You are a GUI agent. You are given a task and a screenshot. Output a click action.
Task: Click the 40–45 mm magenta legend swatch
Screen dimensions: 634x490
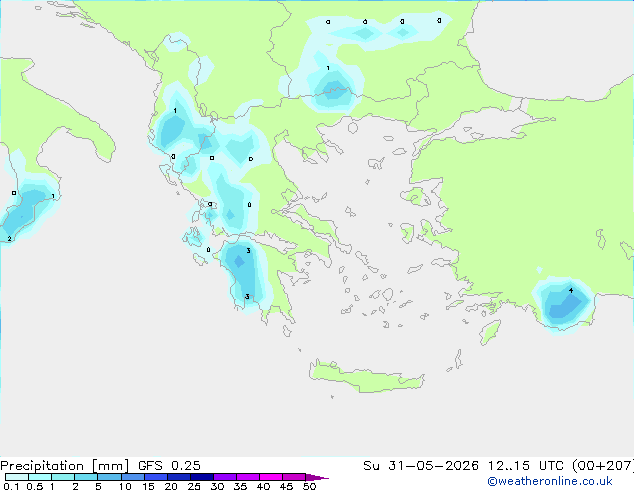(x=271, y=477)
